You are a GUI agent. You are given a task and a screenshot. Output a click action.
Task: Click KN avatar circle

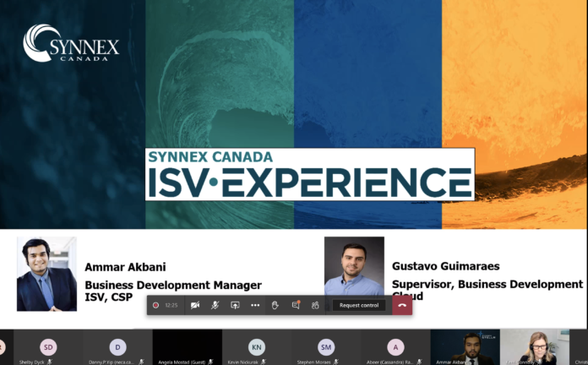[257, 347]
